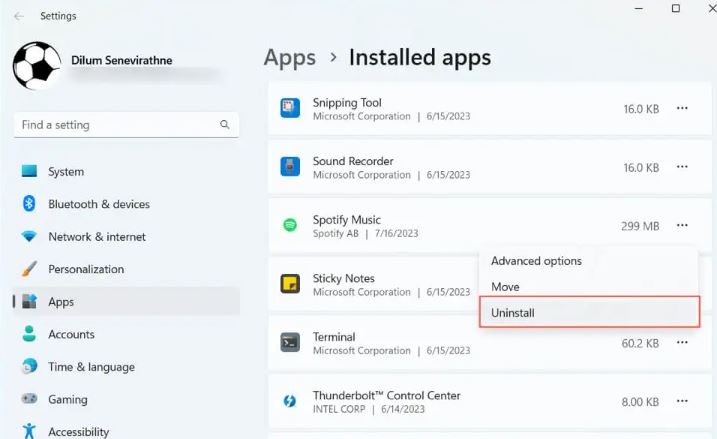Viewport: 717px width, 439px height.
Task: Click the Time & language globe icon
Action: click(29, 366)
